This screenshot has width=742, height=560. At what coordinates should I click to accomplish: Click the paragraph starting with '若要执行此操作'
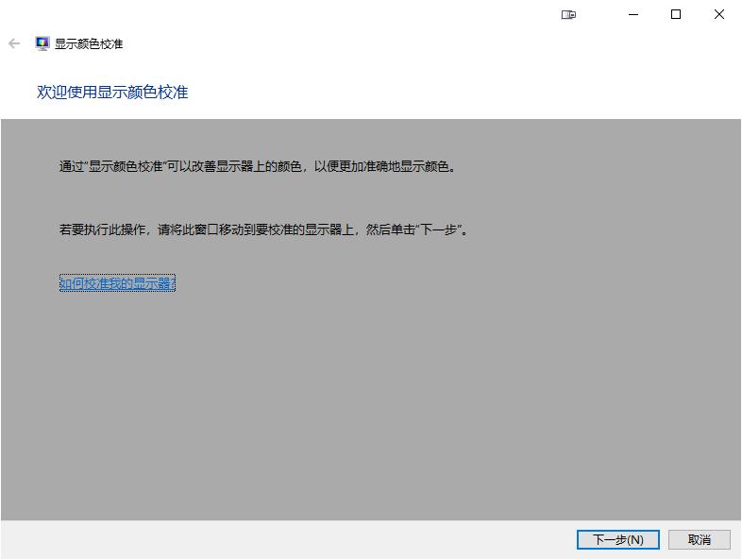click(x=263, y=230)
